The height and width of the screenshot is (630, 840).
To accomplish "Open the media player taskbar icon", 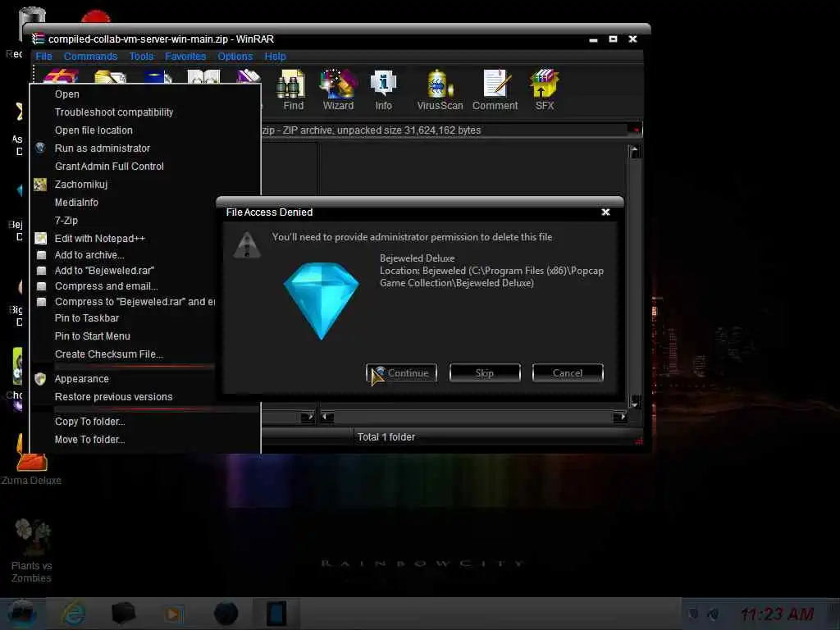I will click(173, 614).
